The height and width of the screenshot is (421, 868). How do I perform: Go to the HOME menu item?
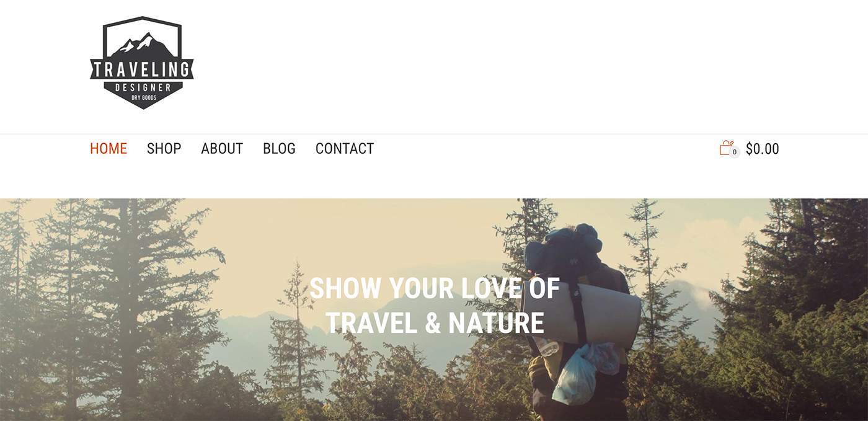pos(108,149)
